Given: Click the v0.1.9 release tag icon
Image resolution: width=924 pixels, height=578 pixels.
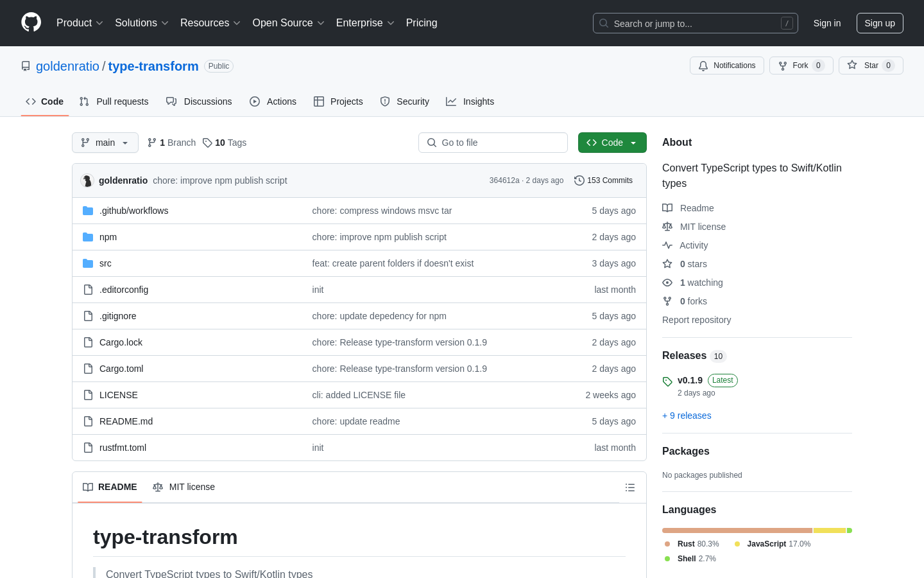Looking at the screenshot, I should [667, 381].
